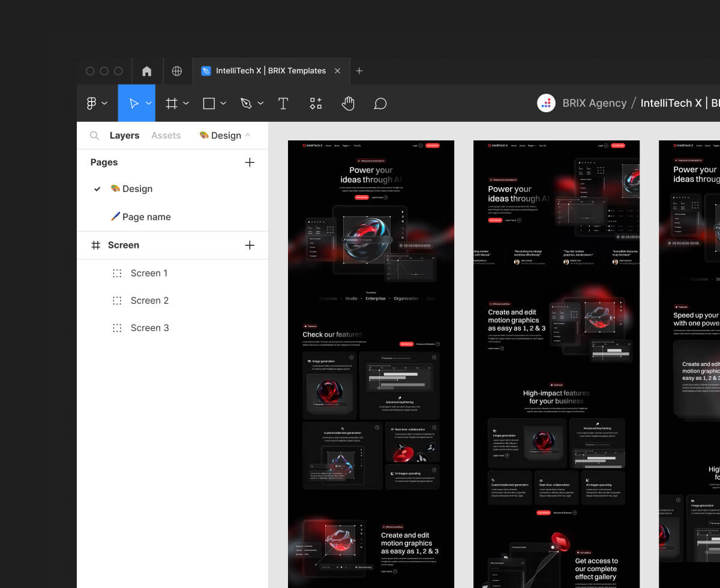Open the Community globe tab

coord(177,71)
